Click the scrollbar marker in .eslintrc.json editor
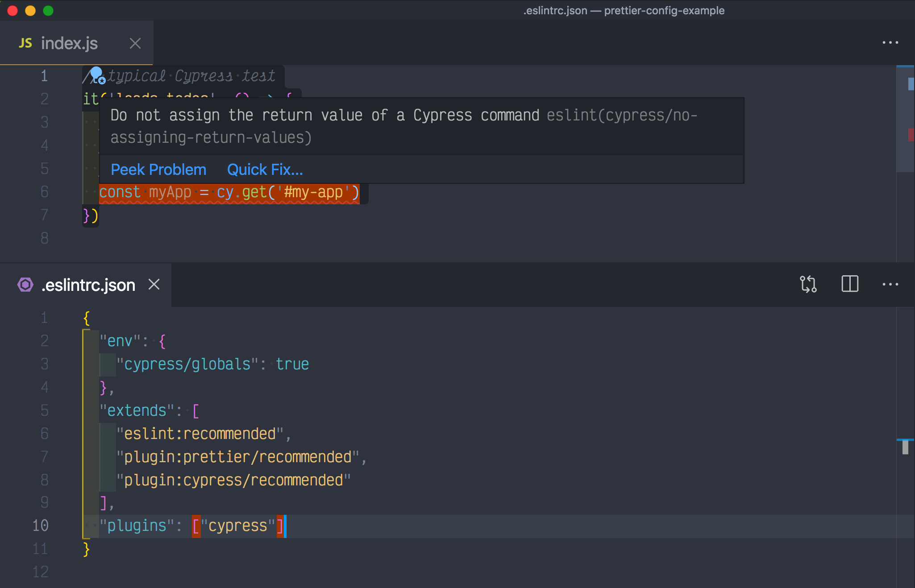The width and height of the screenshot is (915, 588). click(905, 447)
